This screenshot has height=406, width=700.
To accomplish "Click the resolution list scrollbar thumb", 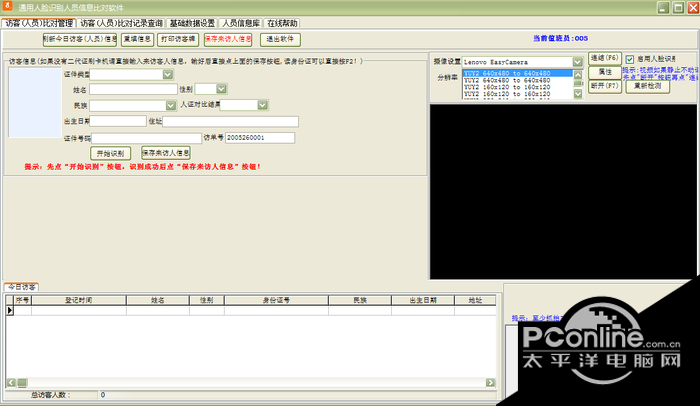I will [578, 84].
